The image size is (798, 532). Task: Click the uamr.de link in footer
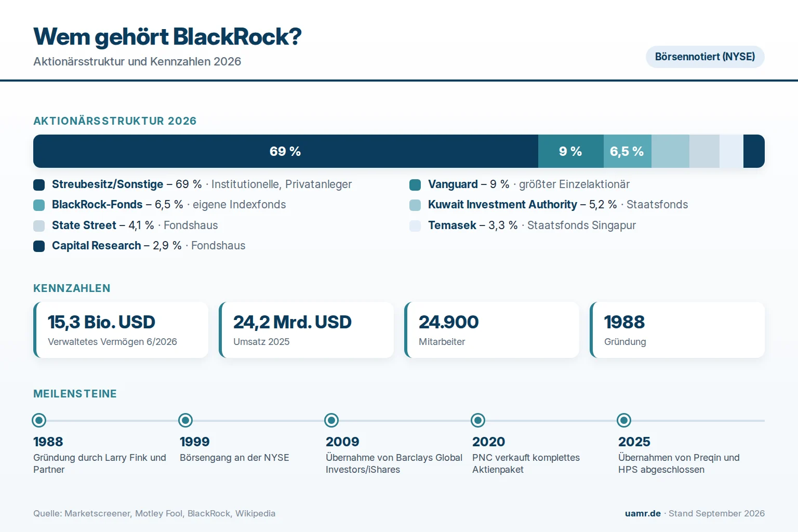643,513
